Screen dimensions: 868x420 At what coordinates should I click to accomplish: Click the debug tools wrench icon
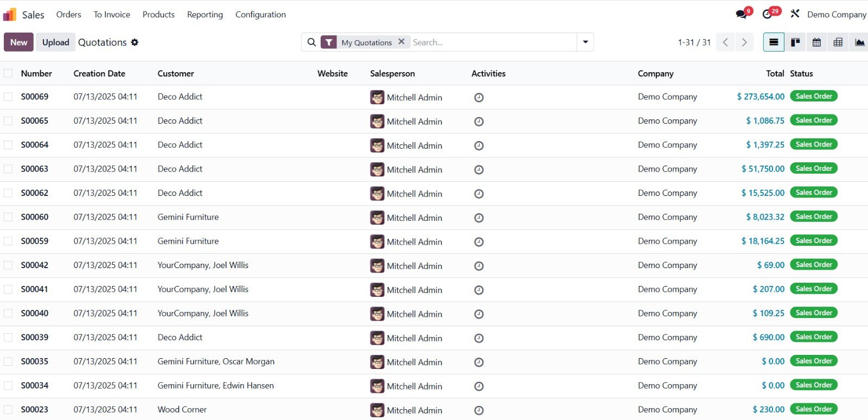pyautogui.click(x=795, y=14)
